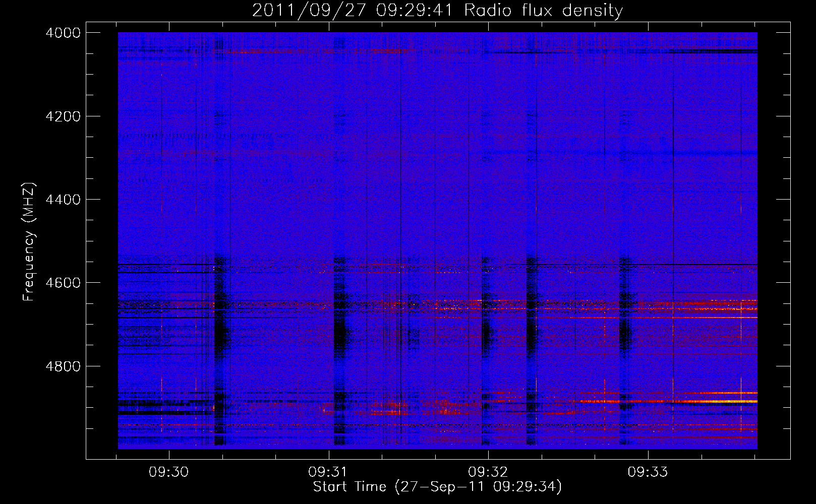
Task: Select the 4000 frequency tick label
Action: click(x=63, y=33)
